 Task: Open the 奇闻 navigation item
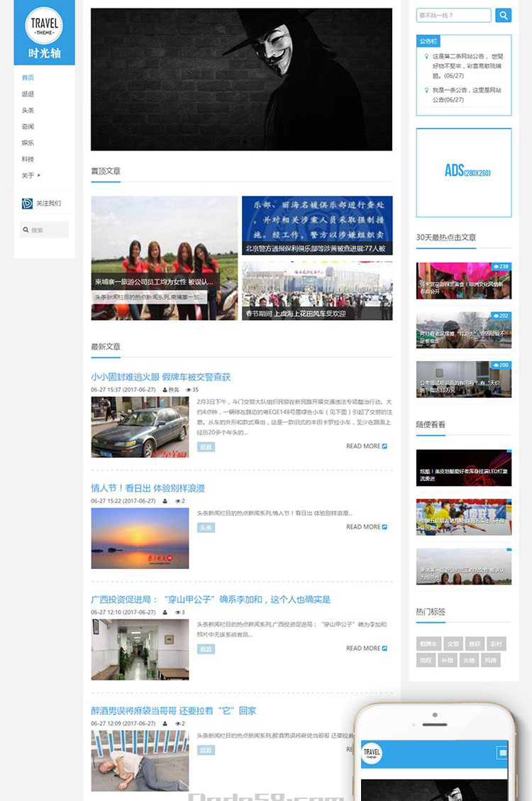pyautogui.click(x=28, y=127)
